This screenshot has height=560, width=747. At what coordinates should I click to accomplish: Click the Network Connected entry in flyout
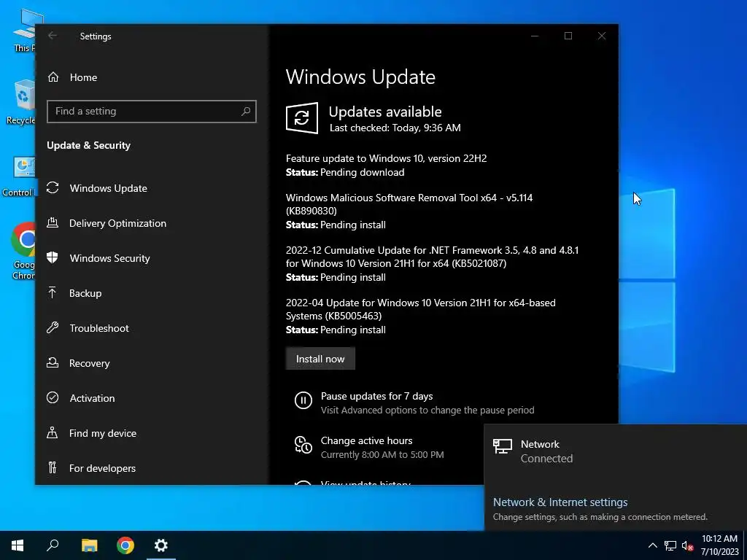tap(616, 451)
